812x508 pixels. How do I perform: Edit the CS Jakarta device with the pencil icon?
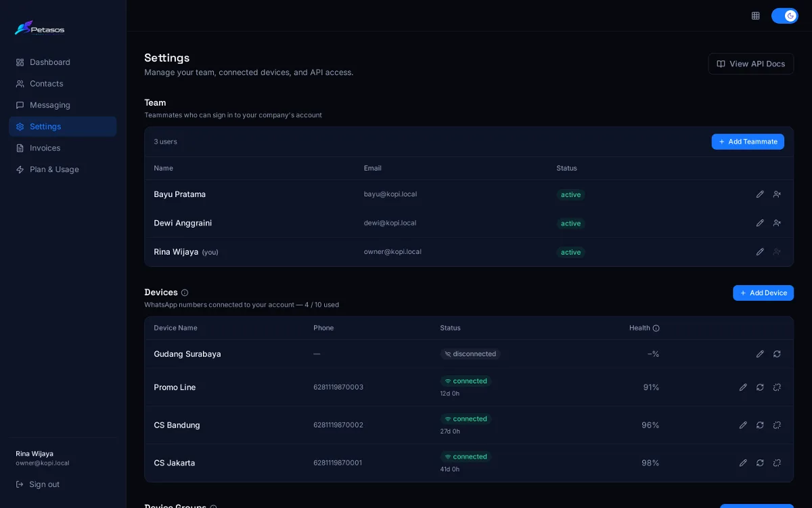tap(743, 463)
